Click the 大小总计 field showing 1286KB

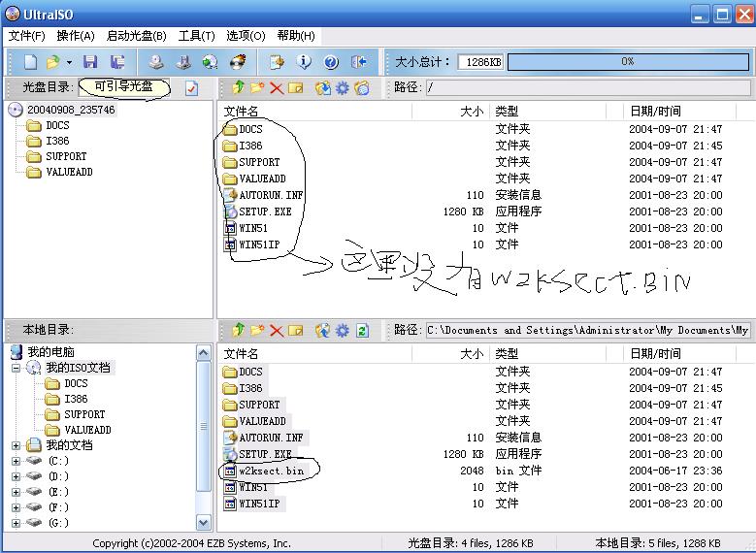(x=480, y=62)
